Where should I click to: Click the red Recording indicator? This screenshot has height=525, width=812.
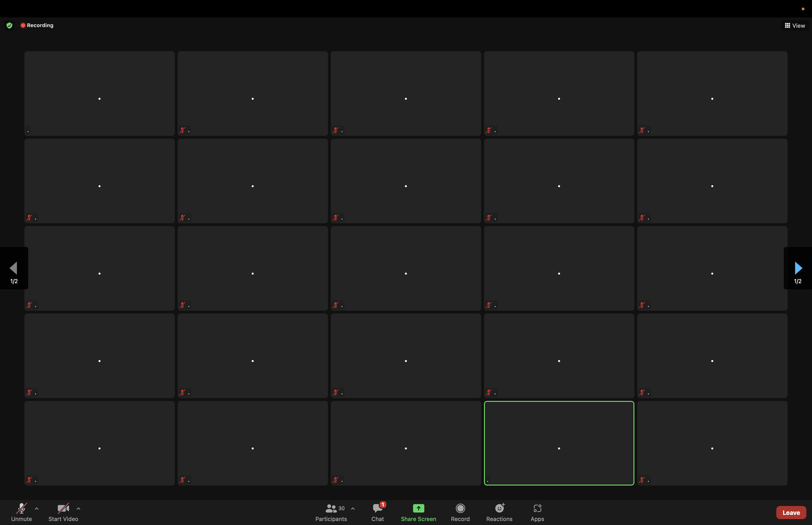click(x=37, y=25)
